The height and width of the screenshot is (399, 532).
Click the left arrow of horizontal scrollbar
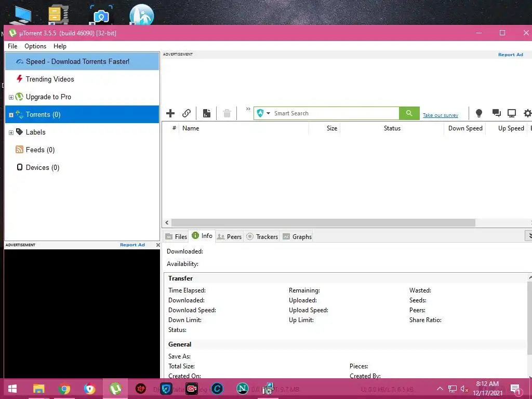point(167,222)
